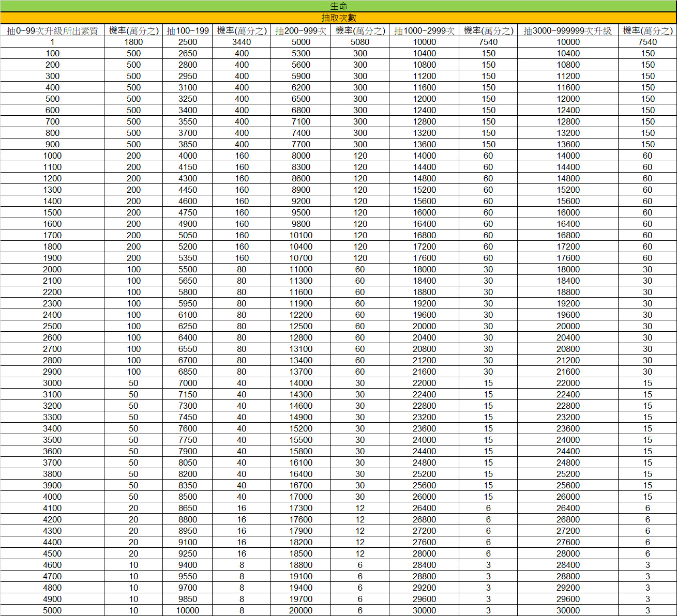Click the cell with value 7750
This screenshot has height=616, width=677.
(x=188, y=440)
